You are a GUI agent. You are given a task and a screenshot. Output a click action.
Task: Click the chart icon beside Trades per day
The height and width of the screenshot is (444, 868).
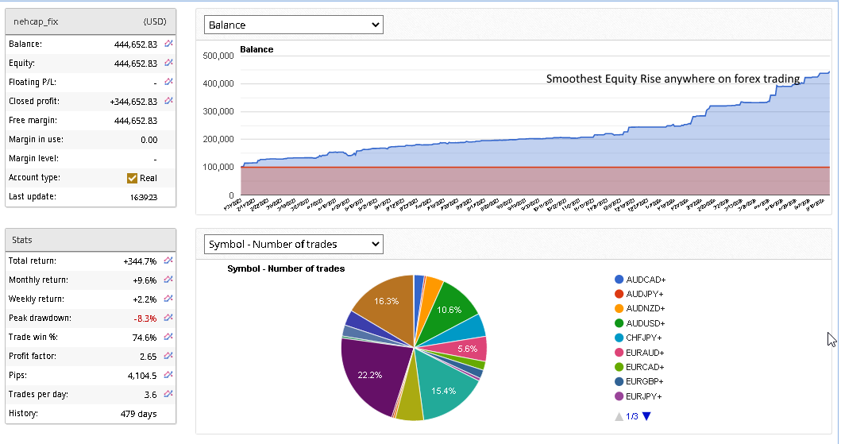tap(168, 395)
